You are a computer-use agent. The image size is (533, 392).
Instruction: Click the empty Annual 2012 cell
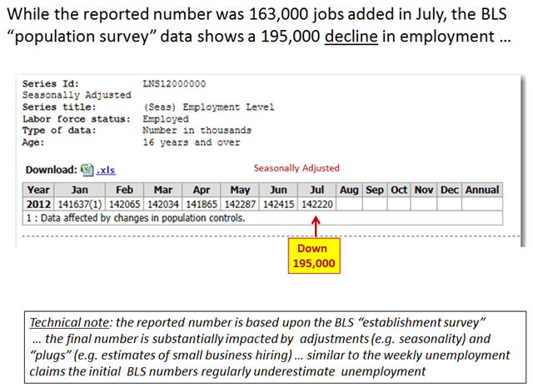pos(482,204)
